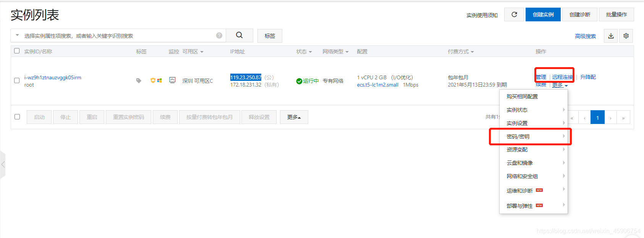Open ecs.t5-lc1m2.small spec link
Viewport: 644px width, 238px height.
[x=378, y=85]
